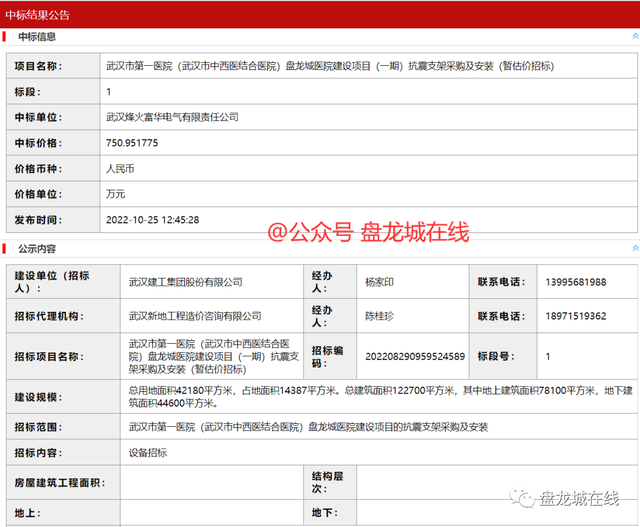Collapse the 中标信息 section with the double-chevron icon
Image resolution: width=640 pixels, height=527 pixels.
click(x=635, y=36)
